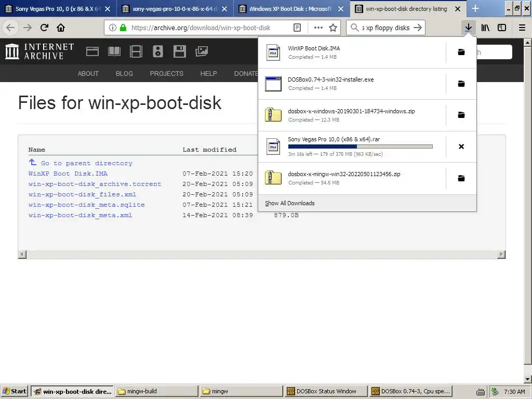Submit search with the arrow button
532x399 pixels.
pos(418,28)
